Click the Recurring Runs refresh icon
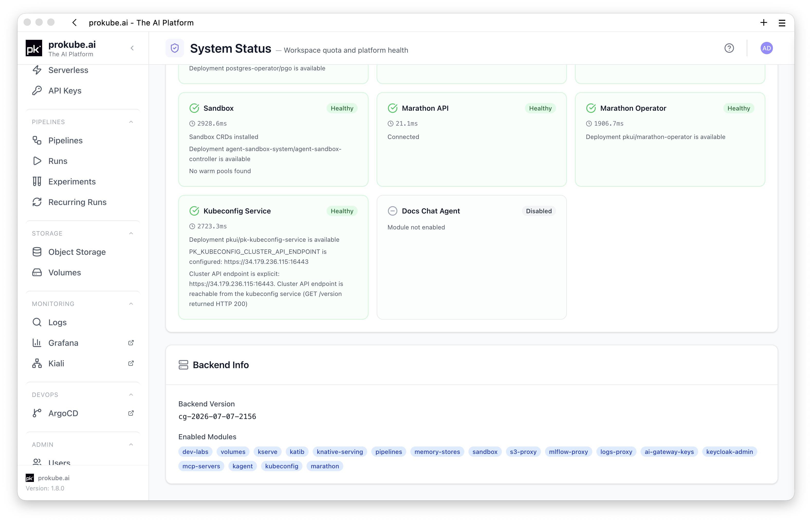This screenshot has height=522, width=812. 37,202
